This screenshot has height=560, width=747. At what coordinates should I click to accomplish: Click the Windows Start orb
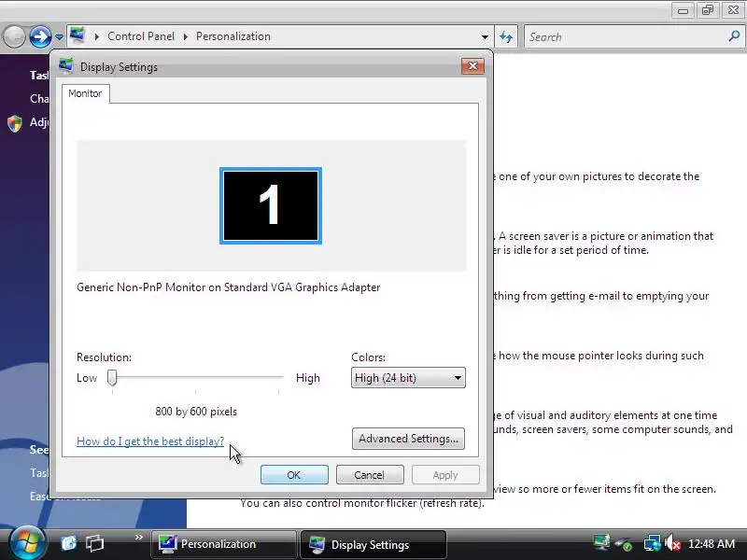tap(27, 543)
